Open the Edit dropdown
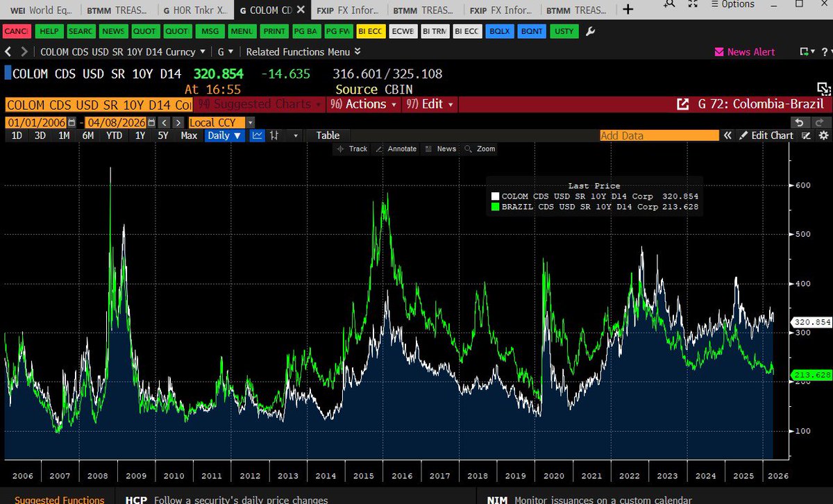Viewport: 833px width, 504px height. tap(429, 104)
